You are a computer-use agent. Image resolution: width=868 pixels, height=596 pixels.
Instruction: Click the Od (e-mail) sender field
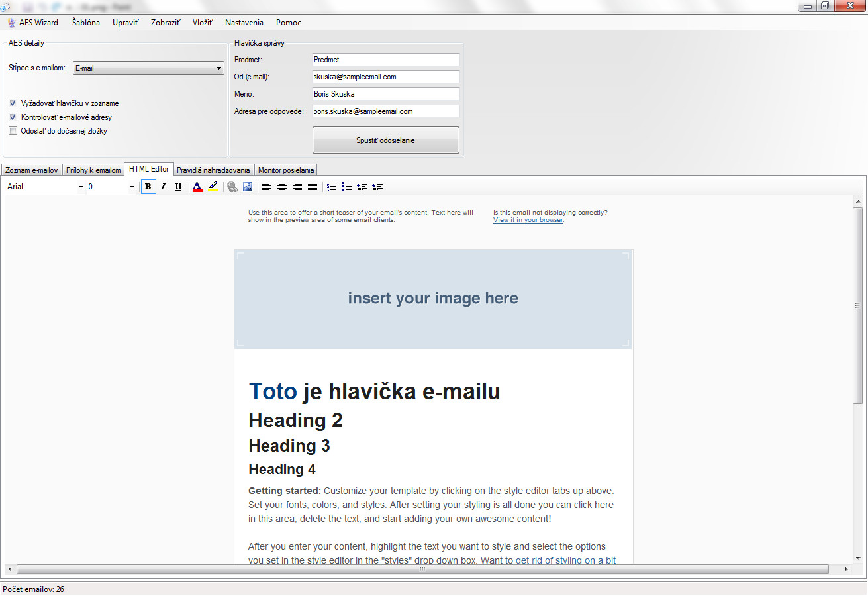386,77
